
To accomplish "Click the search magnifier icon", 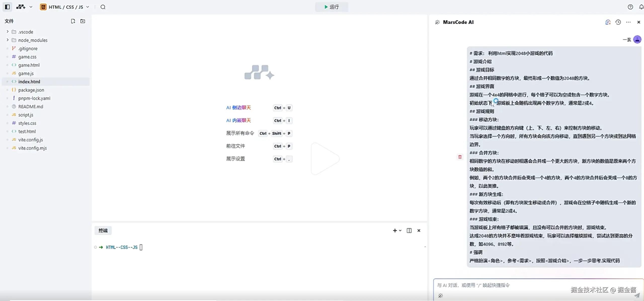I will [x=103, y=7].
